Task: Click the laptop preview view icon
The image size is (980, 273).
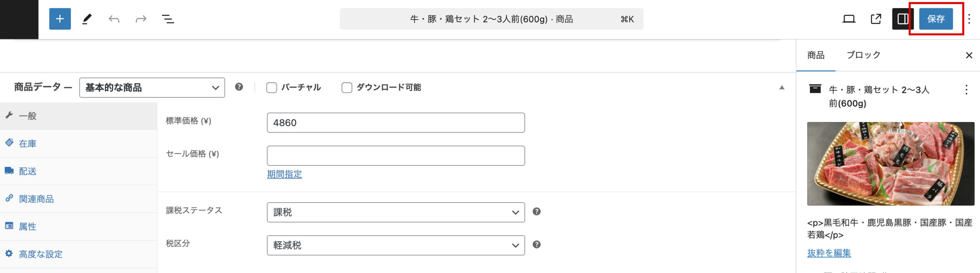Action: [849, 19]
